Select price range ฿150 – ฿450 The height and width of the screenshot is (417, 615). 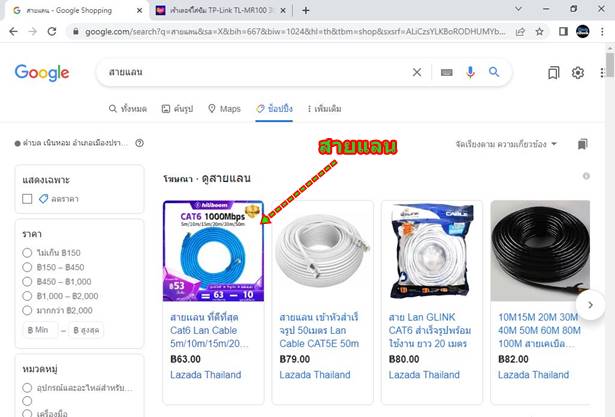[27, 267]
